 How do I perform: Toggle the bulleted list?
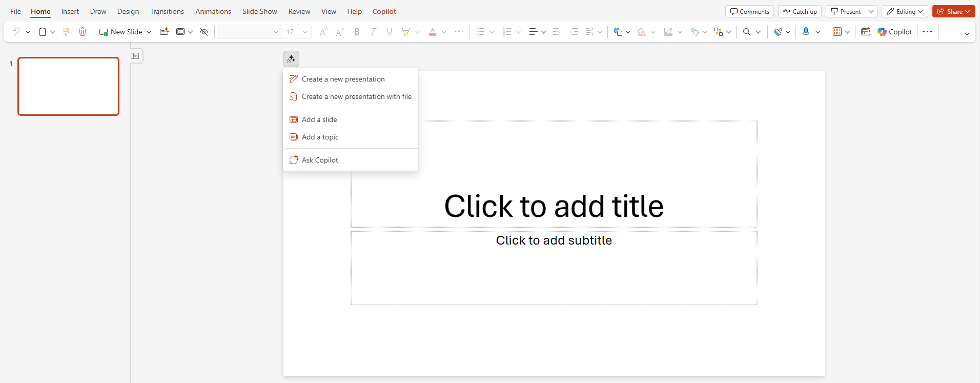[x=480, y=32]
